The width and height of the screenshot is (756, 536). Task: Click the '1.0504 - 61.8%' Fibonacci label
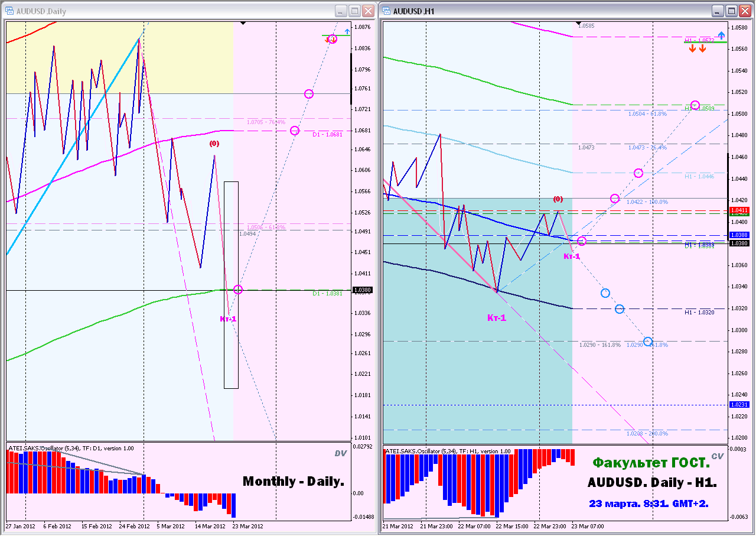(648, 113)
